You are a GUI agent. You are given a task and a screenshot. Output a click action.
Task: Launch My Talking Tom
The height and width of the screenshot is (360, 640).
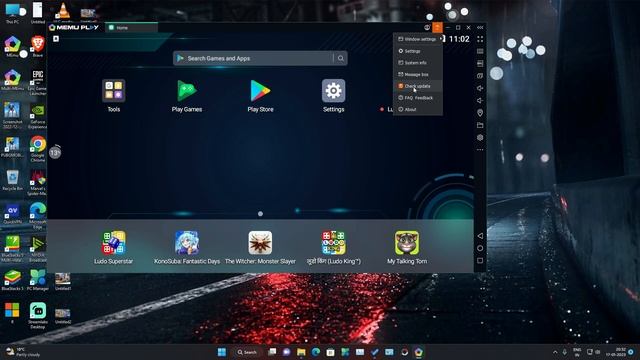click(x=407, y=242)
